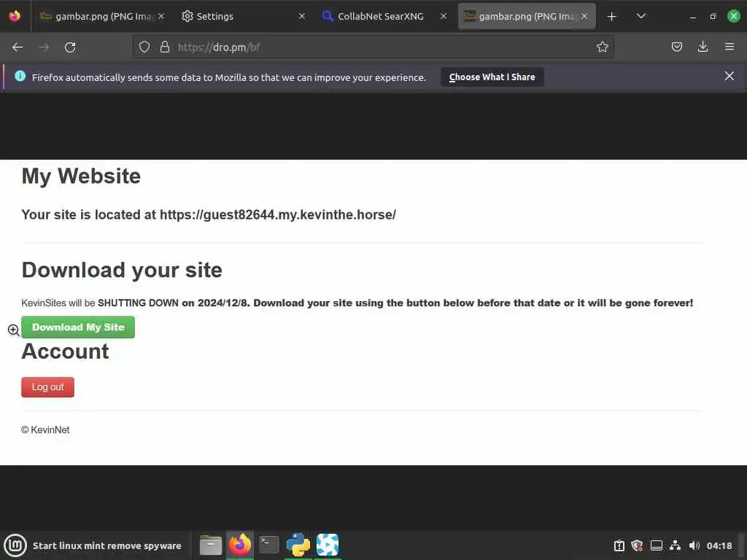747x560 pixels.
Task: Dismiss the Firefox data notification bar
Action: tap(729, 76)
